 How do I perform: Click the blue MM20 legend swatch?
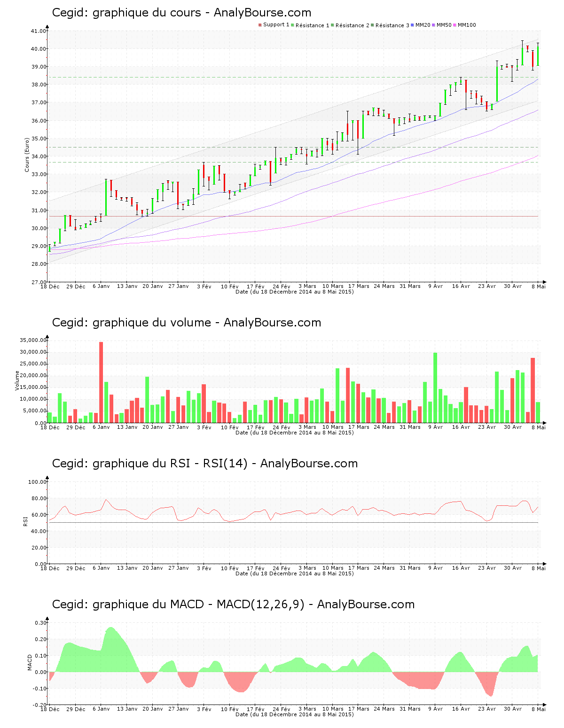coord(412,25)
